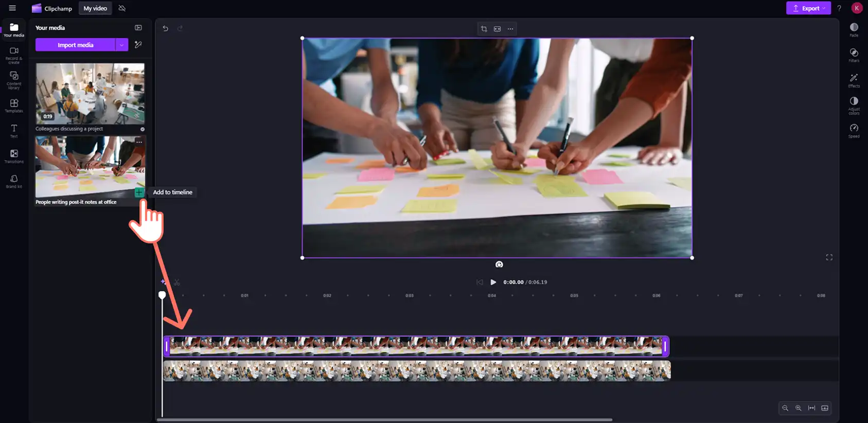The image size is (868, 423).
Task: Click the rotate handle below preview
Action: click(499, 265)
